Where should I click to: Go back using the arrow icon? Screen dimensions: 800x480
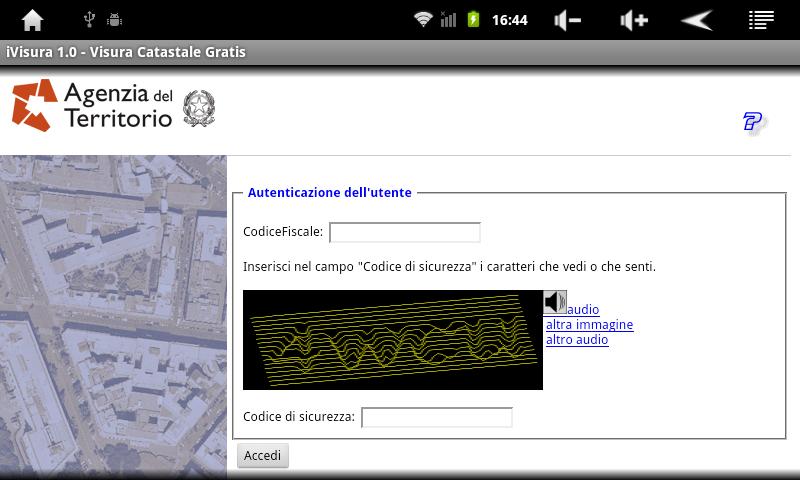click(x=697, y=20)
